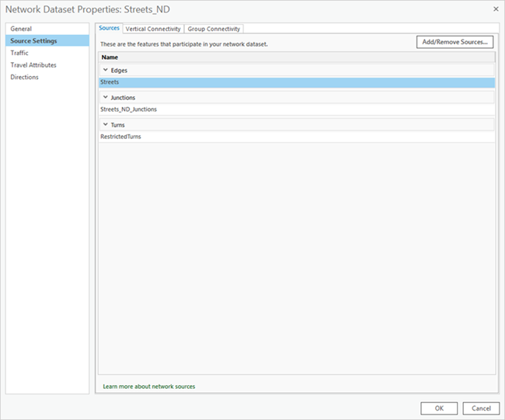The image size is (505, 420).
Task: Collapse the Edges group chevron
Action: coord(106,70)
